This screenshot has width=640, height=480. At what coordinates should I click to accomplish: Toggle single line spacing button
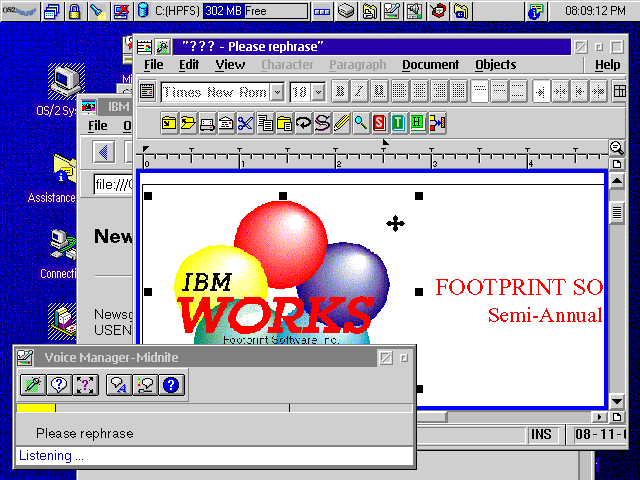pos(480,91)
